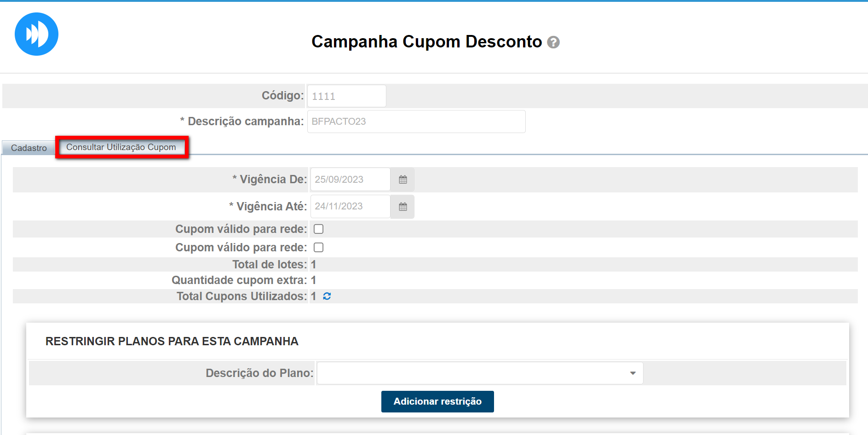
Task: Open the calendar picker for Vigência Até
Action: [402, 207]
